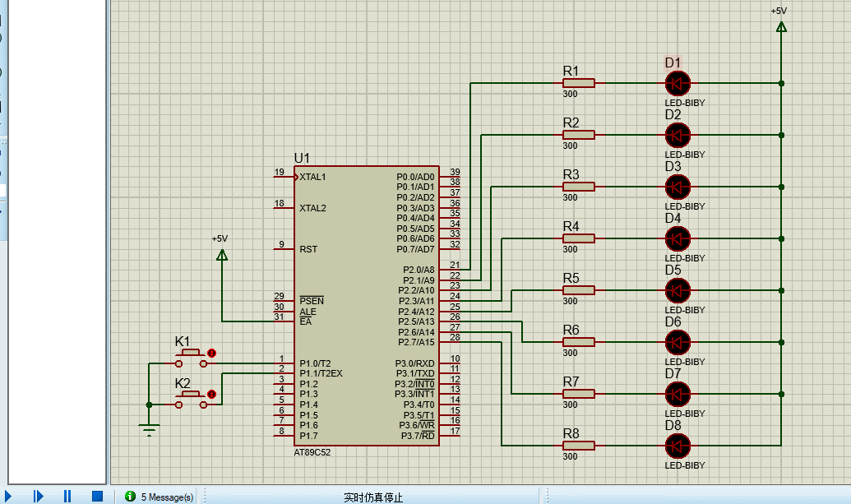
Task: Select the +5V power terminal above the LEDs
Action: tap(780, 26)
